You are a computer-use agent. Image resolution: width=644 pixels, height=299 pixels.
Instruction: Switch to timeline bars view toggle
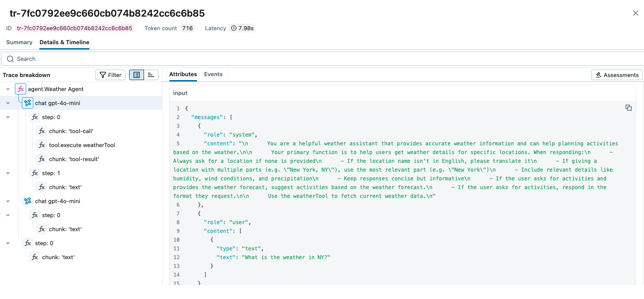pos(151,75)
